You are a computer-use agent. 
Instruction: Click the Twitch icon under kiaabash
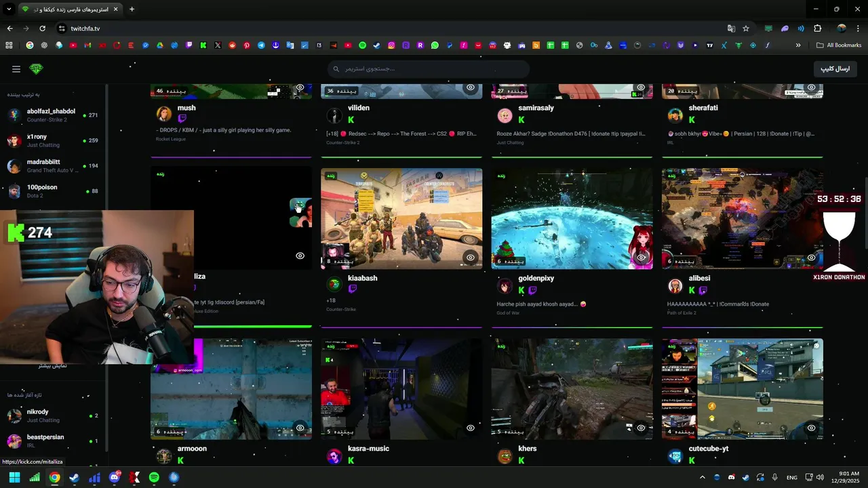352,289
